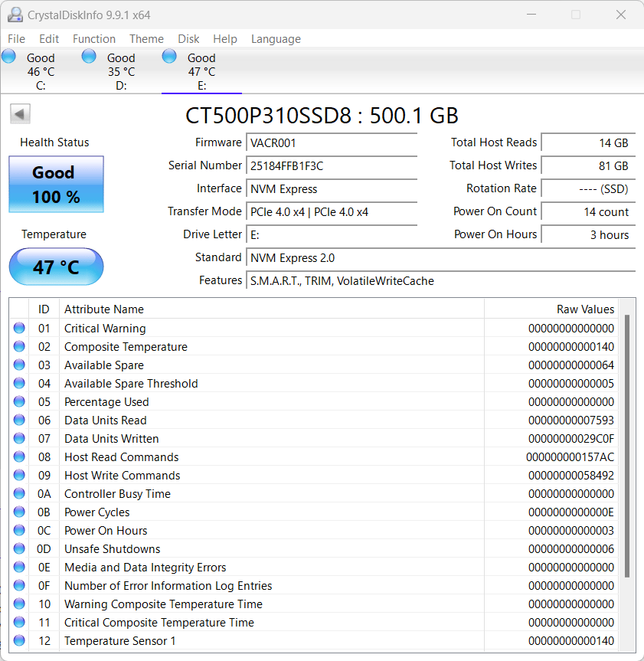
Task: Open the Disk menu
Action: click(188, 39)
